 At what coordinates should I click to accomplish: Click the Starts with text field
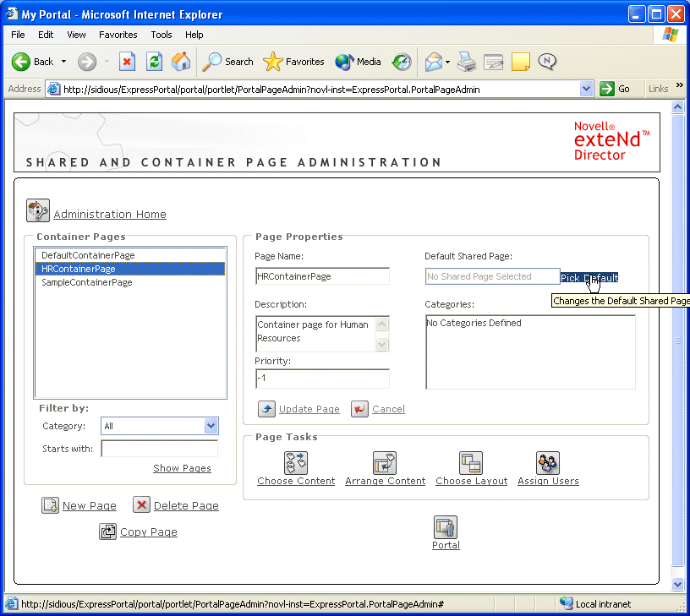coord(159,449)
